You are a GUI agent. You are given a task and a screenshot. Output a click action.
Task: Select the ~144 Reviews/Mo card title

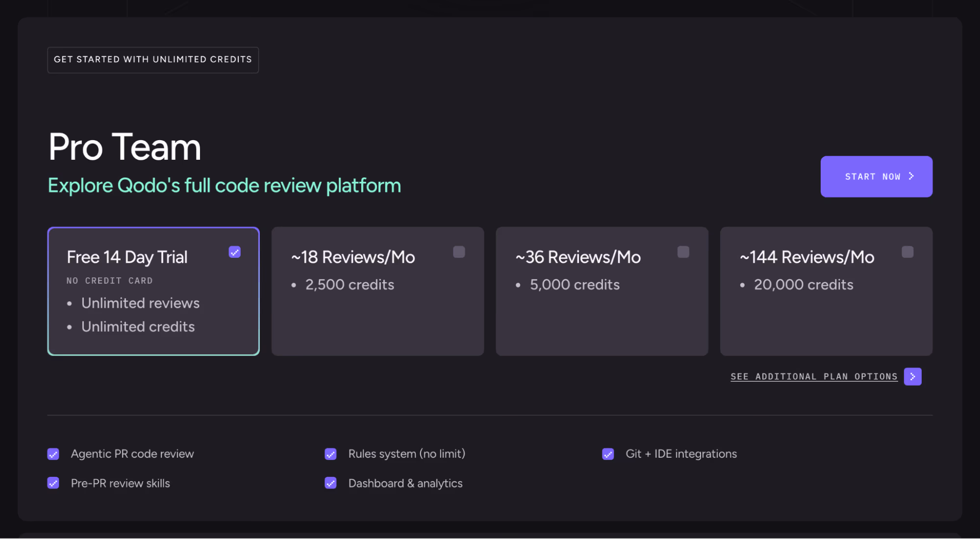[807, 257]
